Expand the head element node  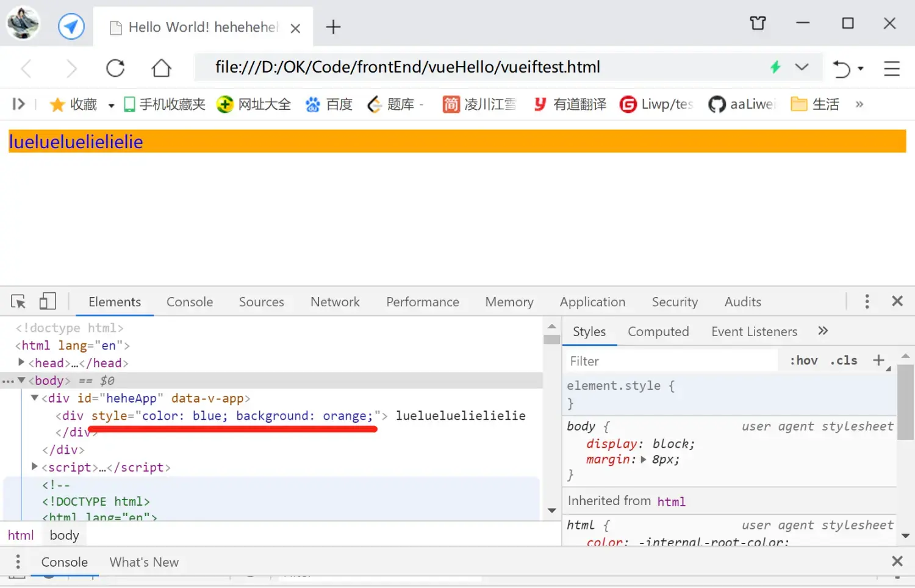coord(21,362)
